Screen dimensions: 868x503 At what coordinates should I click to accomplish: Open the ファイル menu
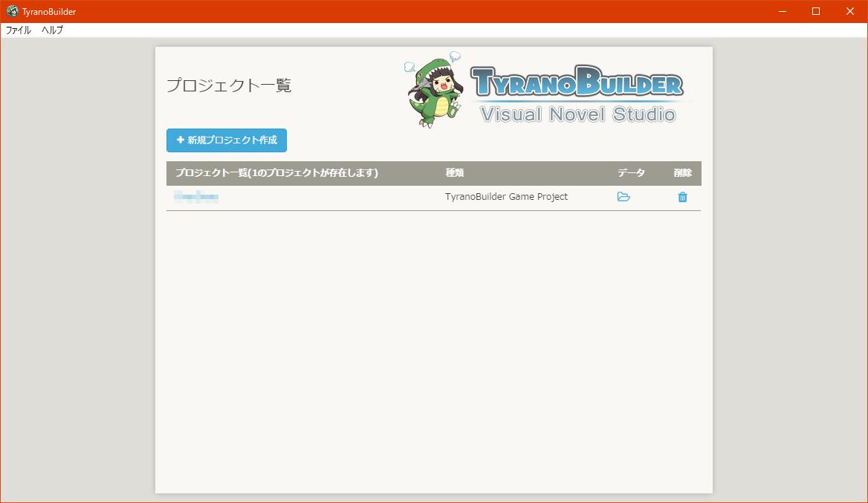click(19, 30)
